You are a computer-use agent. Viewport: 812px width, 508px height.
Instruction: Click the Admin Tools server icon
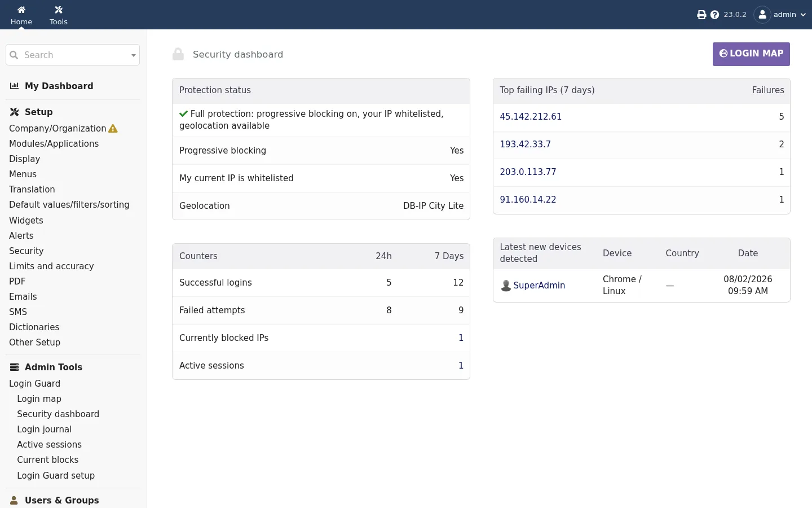click(x=15, y=367)
